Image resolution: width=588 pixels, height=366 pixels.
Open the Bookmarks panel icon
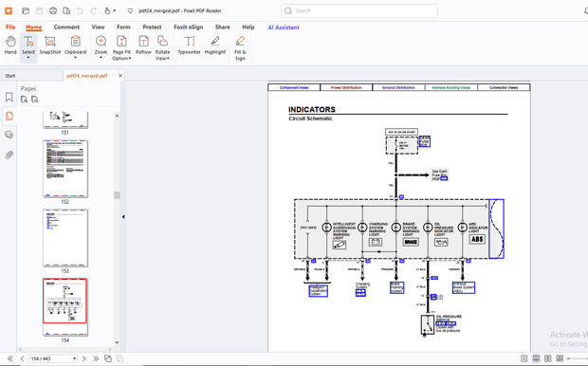coord(9,98)
